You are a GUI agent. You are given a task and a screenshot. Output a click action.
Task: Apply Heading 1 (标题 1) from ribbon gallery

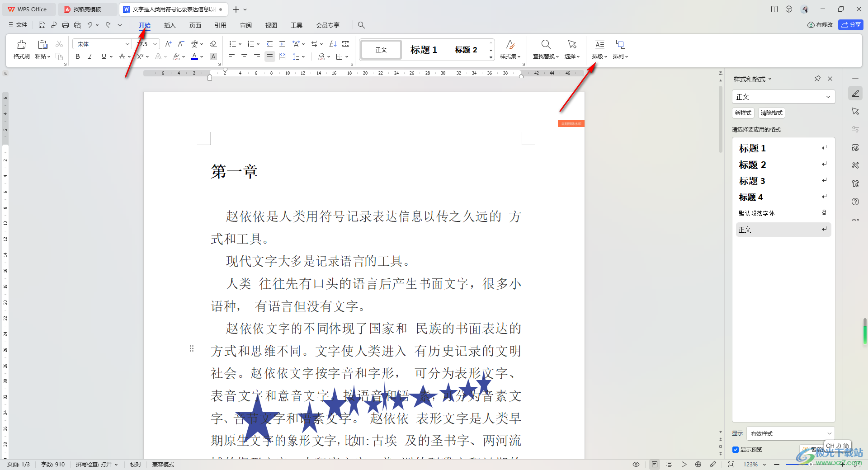[x=424, y=50]
